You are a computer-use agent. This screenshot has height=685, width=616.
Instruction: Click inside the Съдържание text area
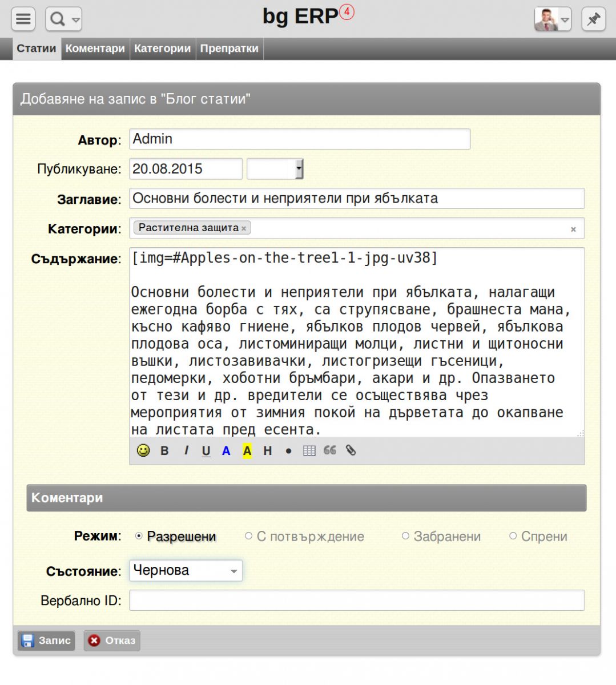[357, 342]
